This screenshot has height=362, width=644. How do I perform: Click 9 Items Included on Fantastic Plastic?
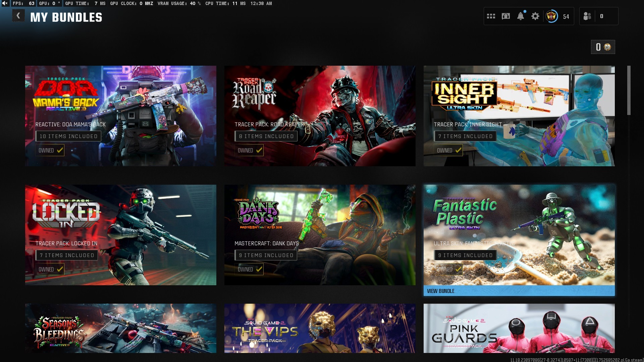465,255
